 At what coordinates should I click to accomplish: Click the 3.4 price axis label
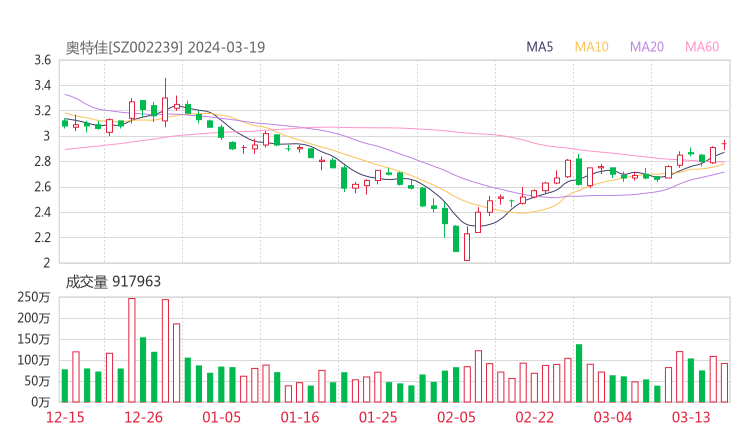tap(42, 85)
